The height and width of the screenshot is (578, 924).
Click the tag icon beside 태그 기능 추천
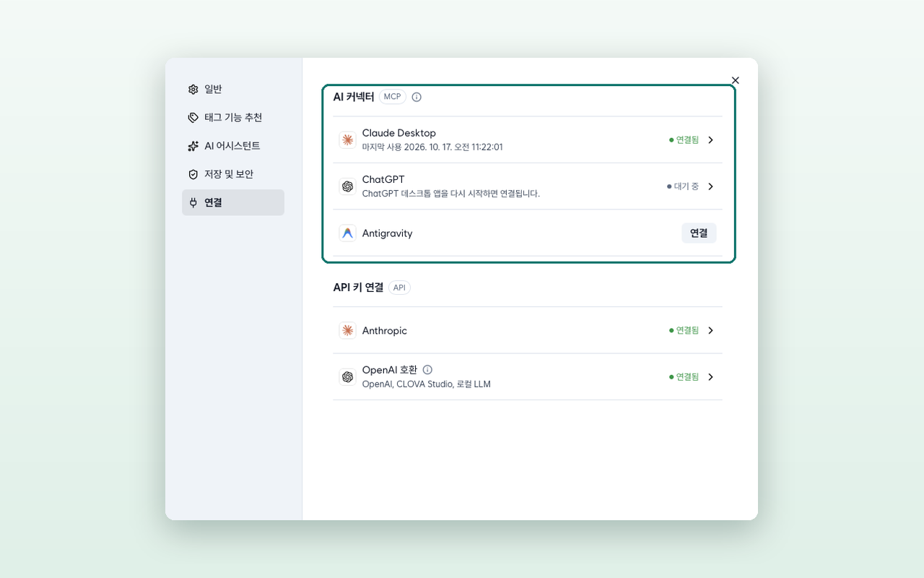[193, 118]
